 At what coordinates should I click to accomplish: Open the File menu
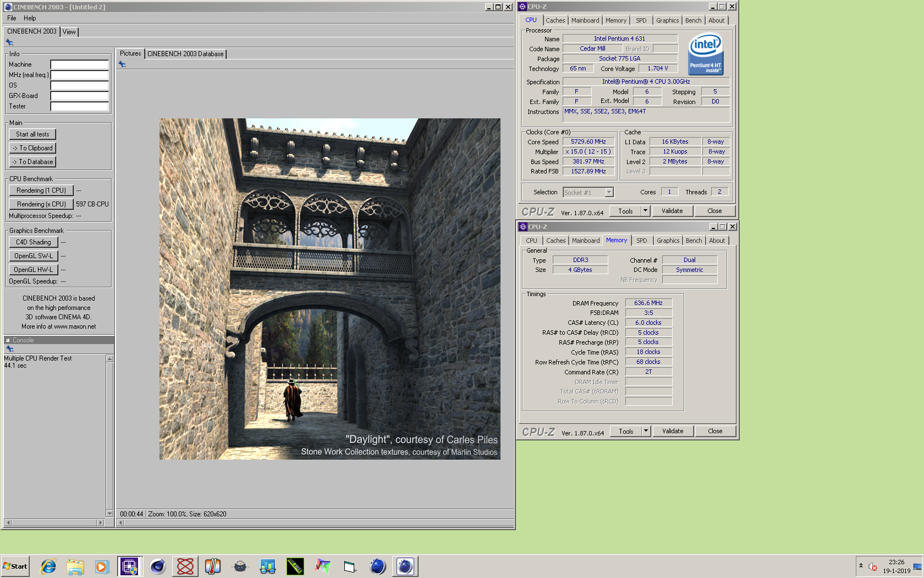[x=12, y=18]
